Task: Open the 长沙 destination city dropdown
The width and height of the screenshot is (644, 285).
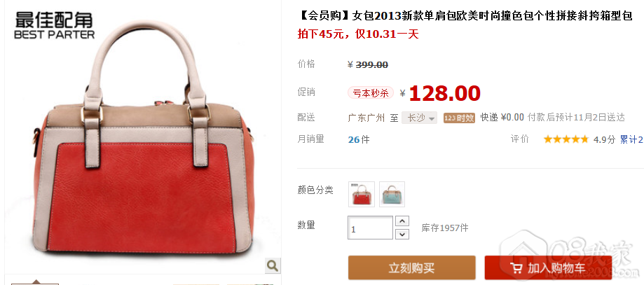Action: 419,118
